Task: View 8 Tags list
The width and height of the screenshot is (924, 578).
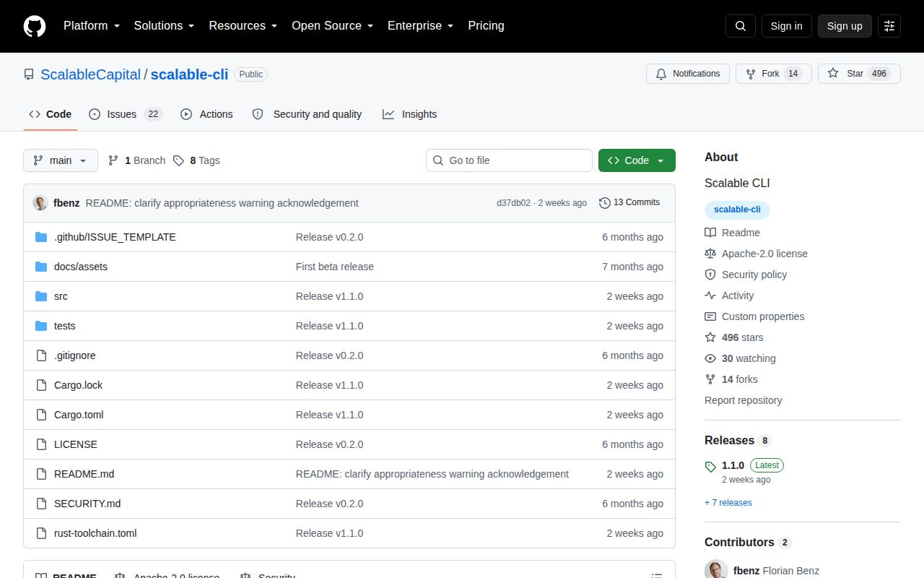Action: 196,160
